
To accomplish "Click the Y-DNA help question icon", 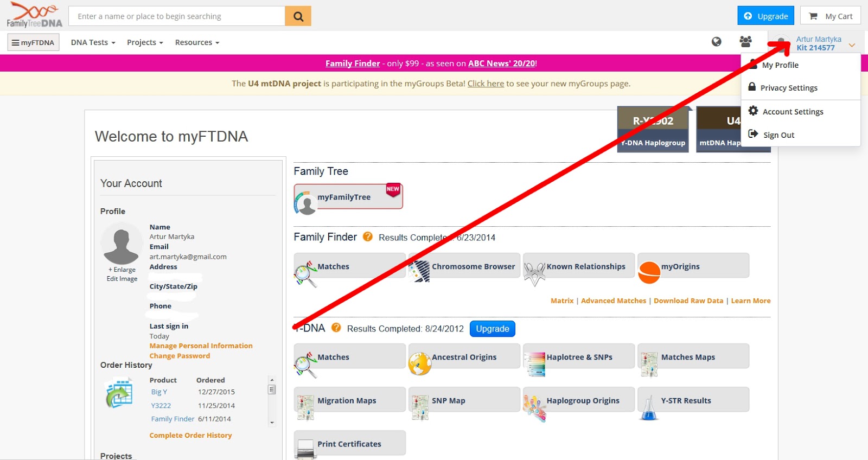I will (336, 328).
